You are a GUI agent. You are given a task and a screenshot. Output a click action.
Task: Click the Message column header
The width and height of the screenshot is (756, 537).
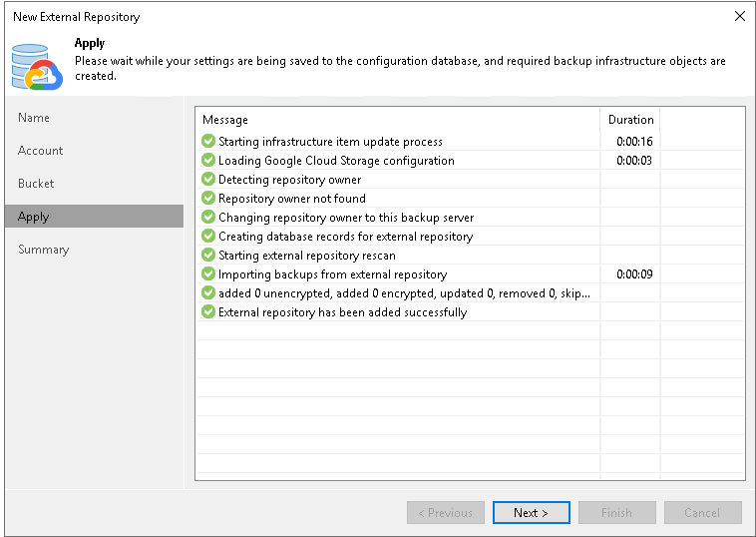(x=225, y=120)
